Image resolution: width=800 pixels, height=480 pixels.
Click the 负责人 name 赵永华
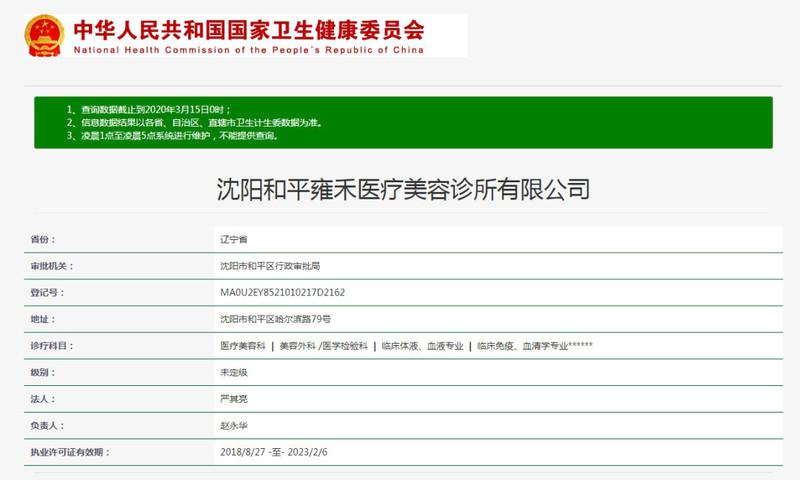233,426
